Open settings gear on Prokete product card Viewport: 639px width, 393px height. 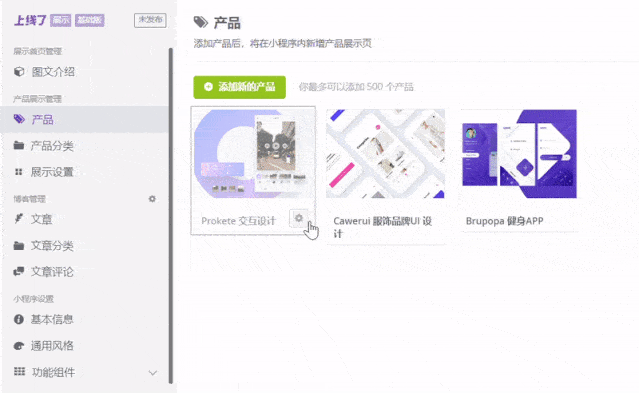(x=299, y=218)
